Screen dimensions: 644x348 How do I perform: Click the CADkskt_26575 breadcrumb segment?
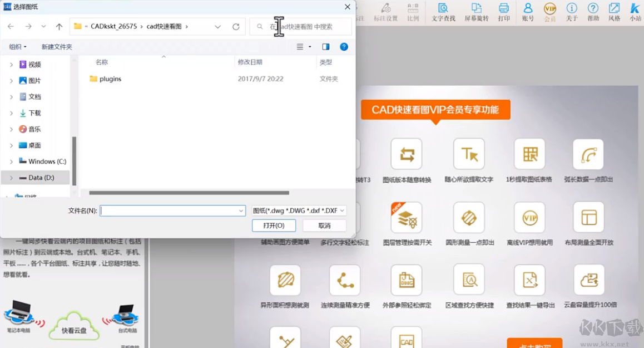pos(114,26)
